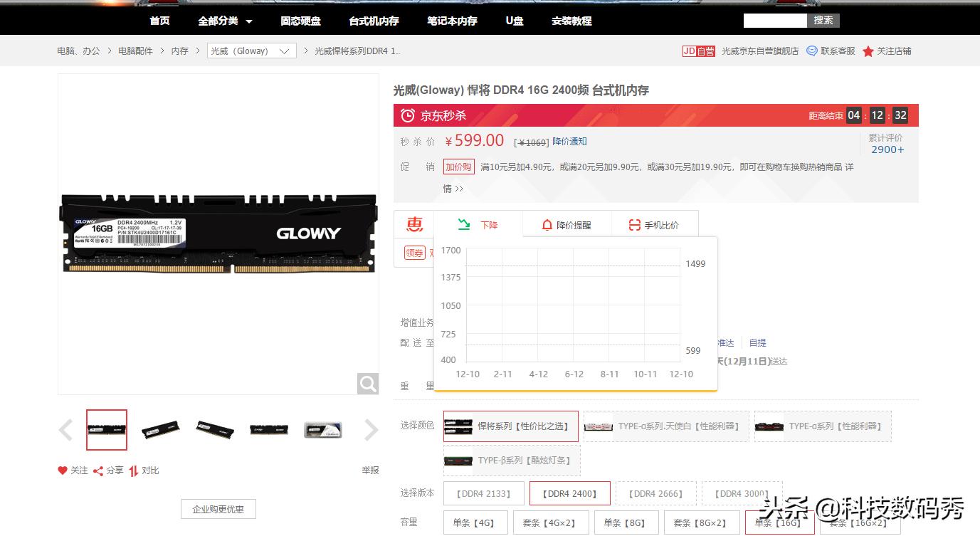Image resolution: width=980 pixels, height=536 pixels.
Task: Click the 领券 coupon tag
Action: (414, 253)
